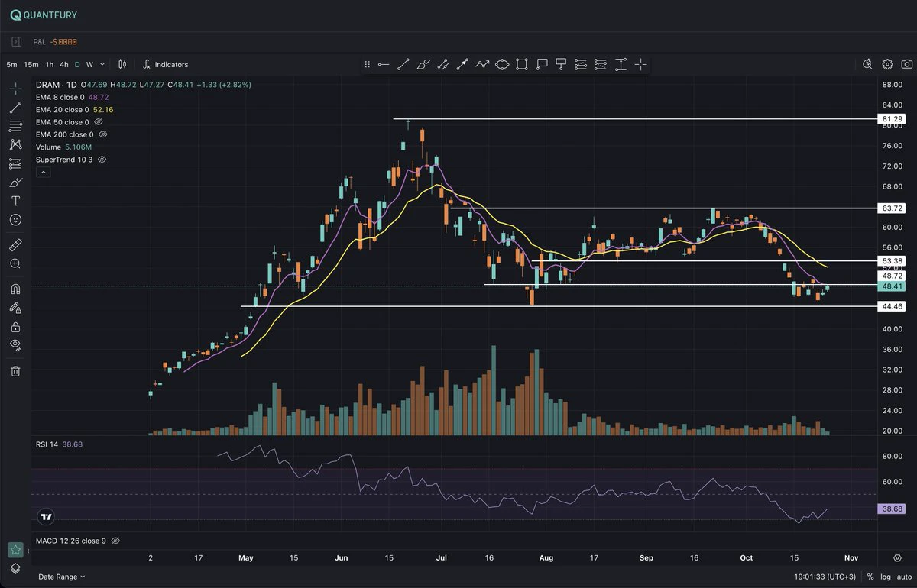The width and height of the screenshot is (917, 588).
Task: Toggle percent scale button
Action: pos(870,577)
